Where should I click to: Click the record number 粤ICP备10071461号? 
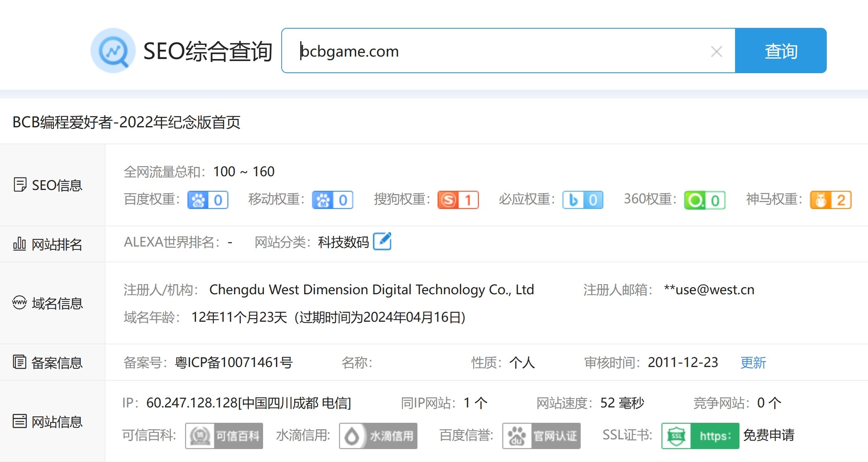click(234, 363)
